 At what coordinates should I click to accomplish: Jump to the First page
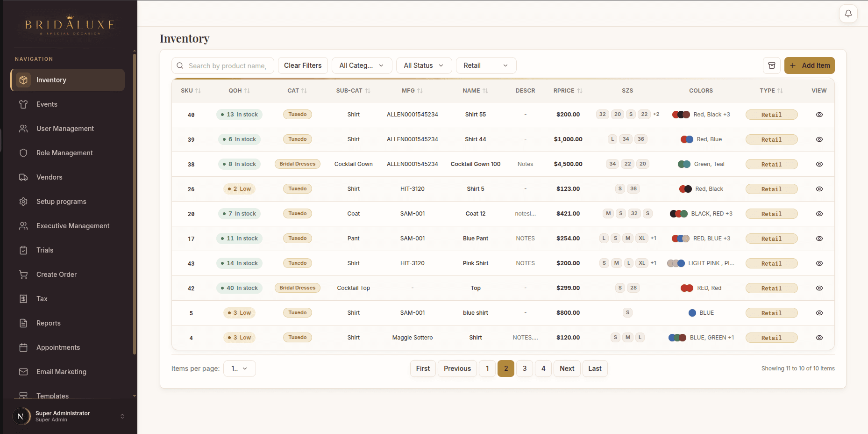coord(423,369)
